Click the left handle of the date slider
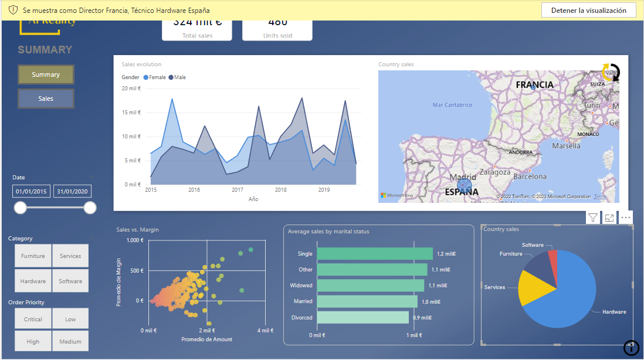The height and width of the screenshot is (360, 644). [x=21, y=208]
